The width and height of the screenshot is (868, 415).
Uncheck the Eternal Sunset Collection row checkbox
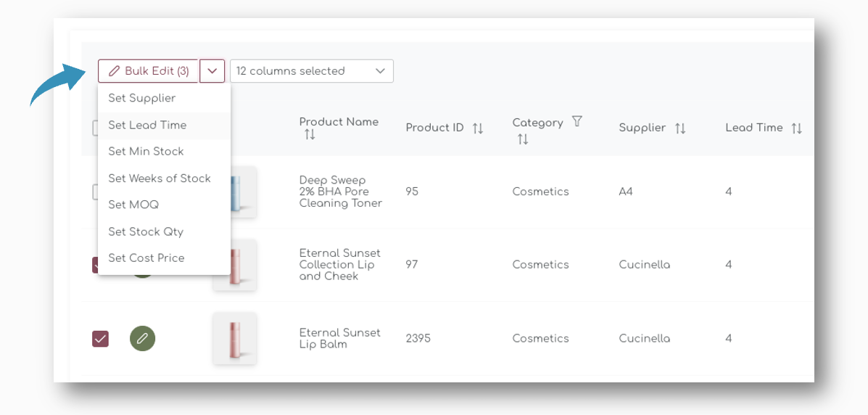(x=95, y=265)
